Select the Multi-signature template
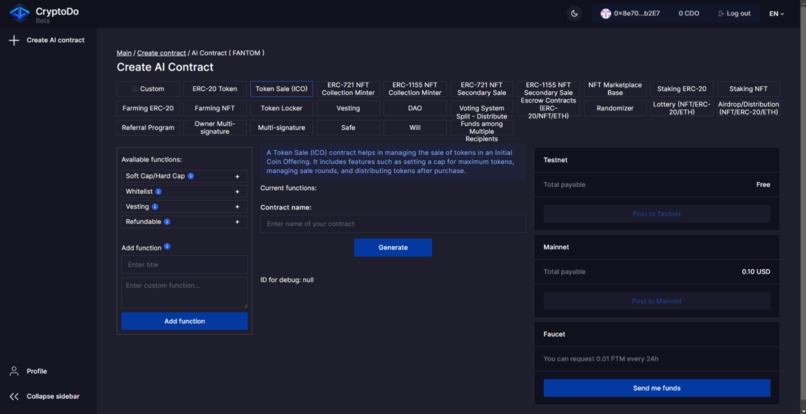The height and width of the screenshot is (414, 806). point(282,128)
